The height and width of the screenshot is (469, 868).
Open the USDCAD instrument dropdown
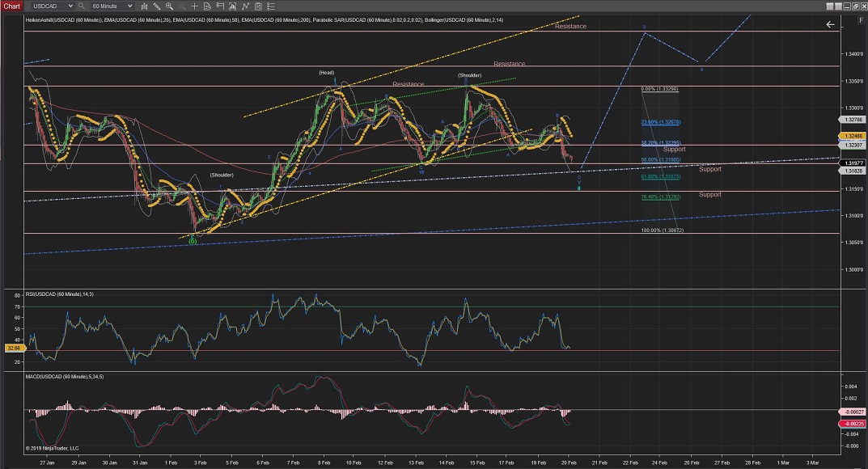[52, 6]
